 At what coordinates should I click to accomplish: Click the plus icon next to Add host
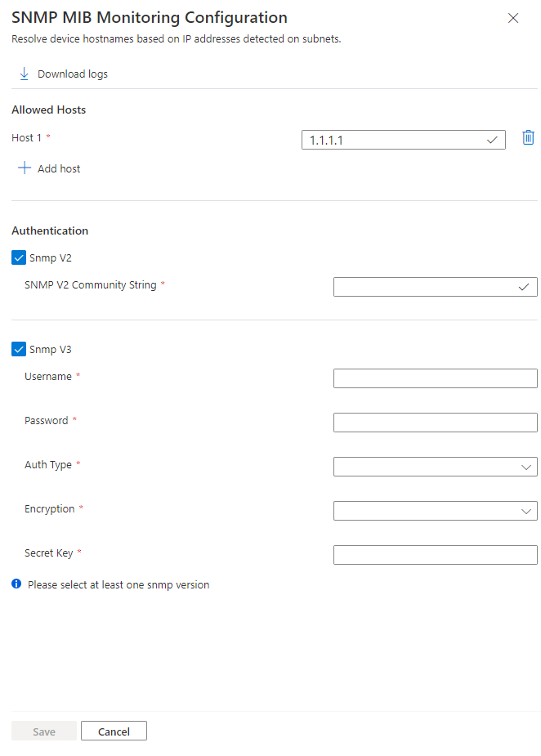(25, 168)
